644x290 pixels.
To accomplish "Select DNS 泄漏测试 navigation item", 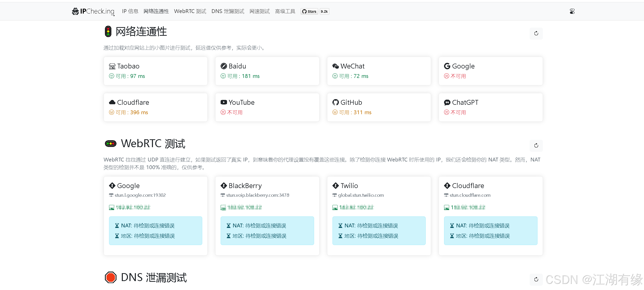I will [x=228, y=11].
